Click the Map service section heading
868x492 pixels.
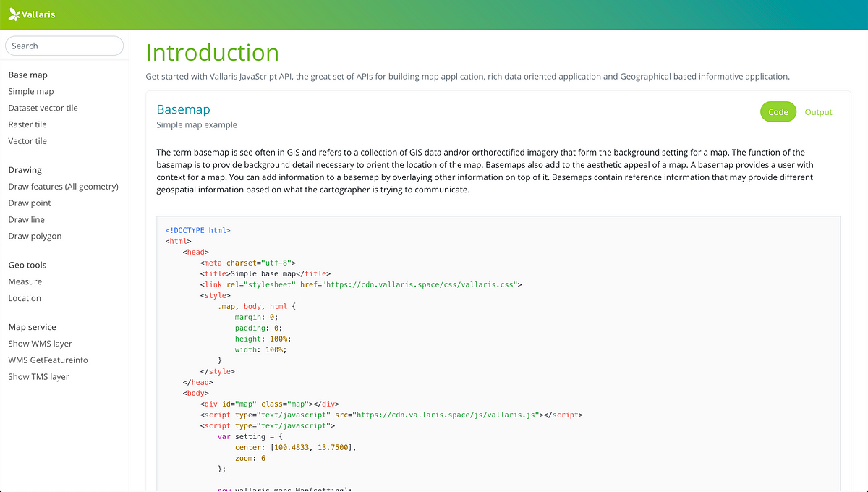[32, 327]
